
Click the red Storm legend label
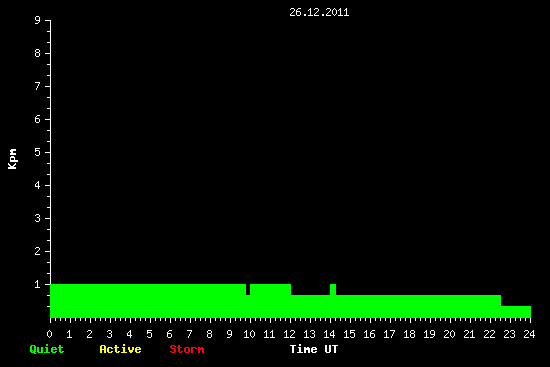[187, 349]
